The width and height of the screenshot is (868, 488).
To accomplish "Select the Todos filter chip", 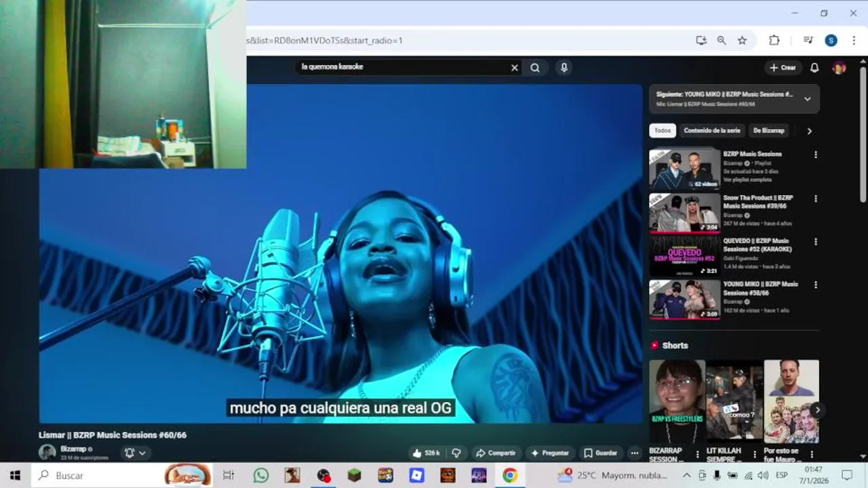I will tap(663, 131).
